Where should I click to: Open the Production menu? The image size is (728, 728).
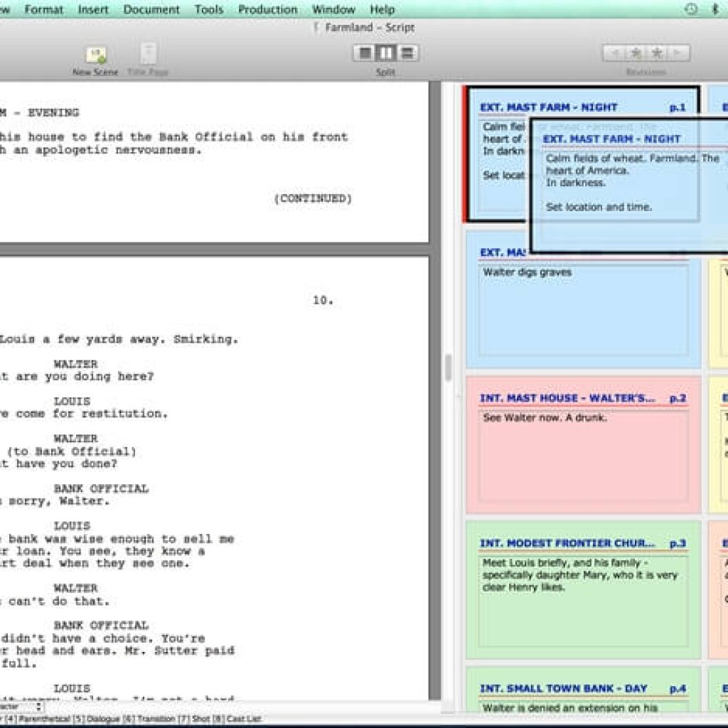[268, 9]
